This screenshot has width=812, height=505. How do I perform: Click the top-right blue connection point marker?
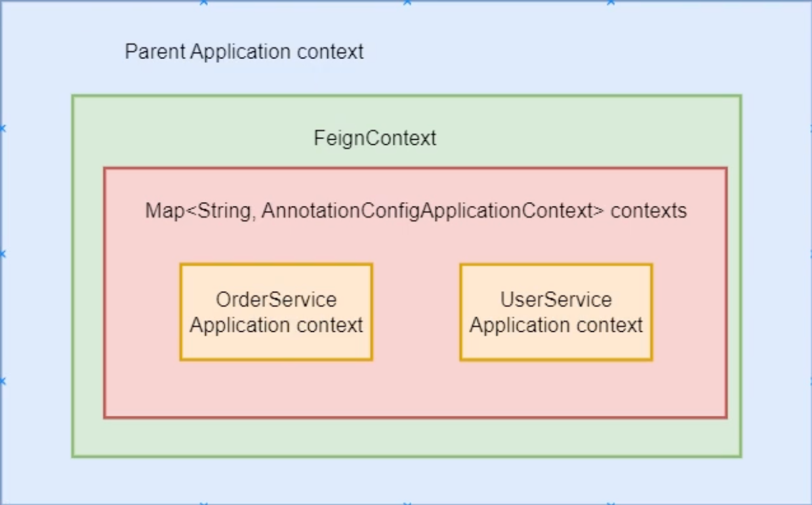[611, 3]
